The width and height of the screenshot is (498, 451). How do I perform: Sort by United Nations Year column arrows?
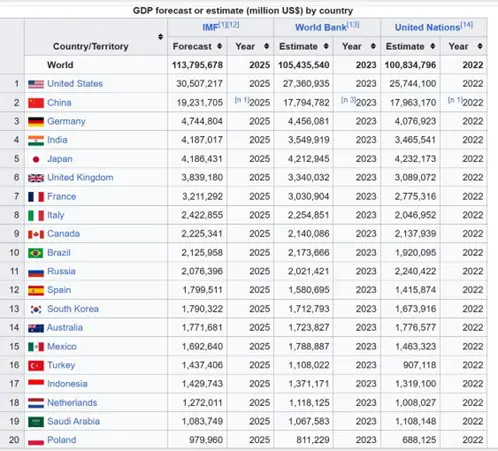[x=480, y=46]
